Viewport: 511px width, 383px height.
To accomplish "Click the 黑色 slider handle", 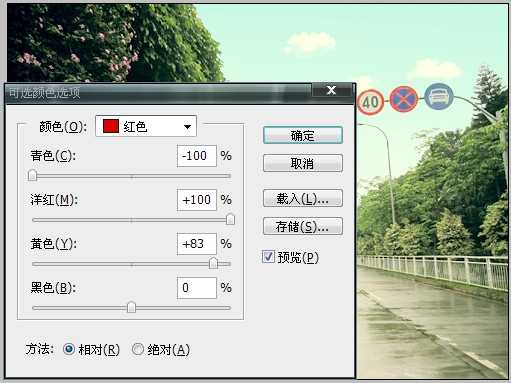I will [131, 307].
